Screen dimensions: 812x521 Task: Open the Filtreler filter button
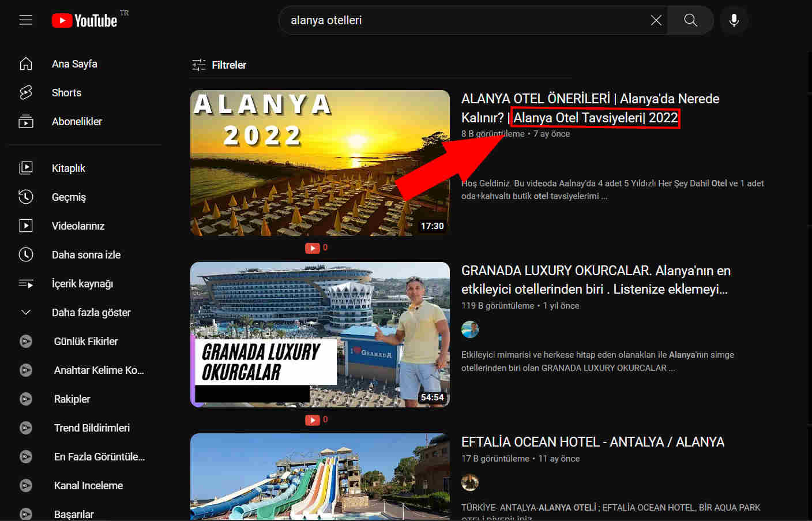219,65
